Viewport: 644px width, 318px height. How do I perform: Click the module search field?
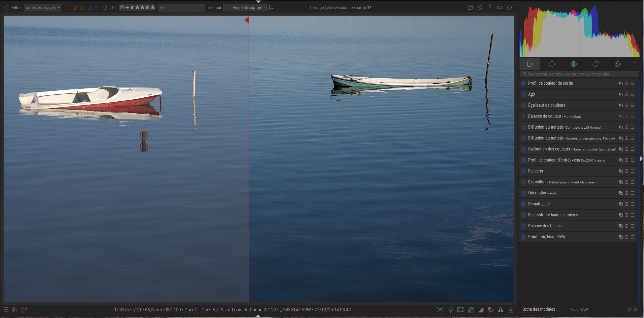pos(579,74)
